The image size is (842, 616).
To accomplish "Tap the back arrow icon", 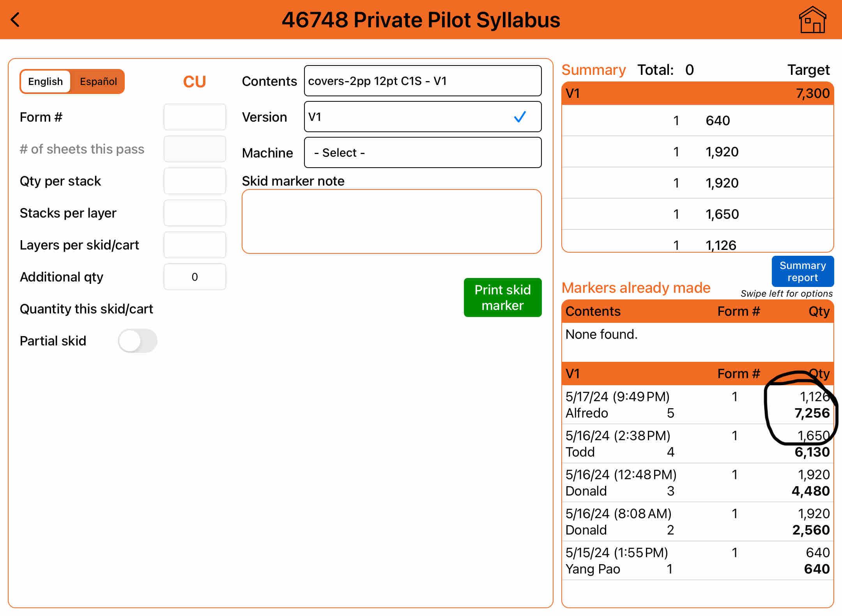I will coord(16,19).
